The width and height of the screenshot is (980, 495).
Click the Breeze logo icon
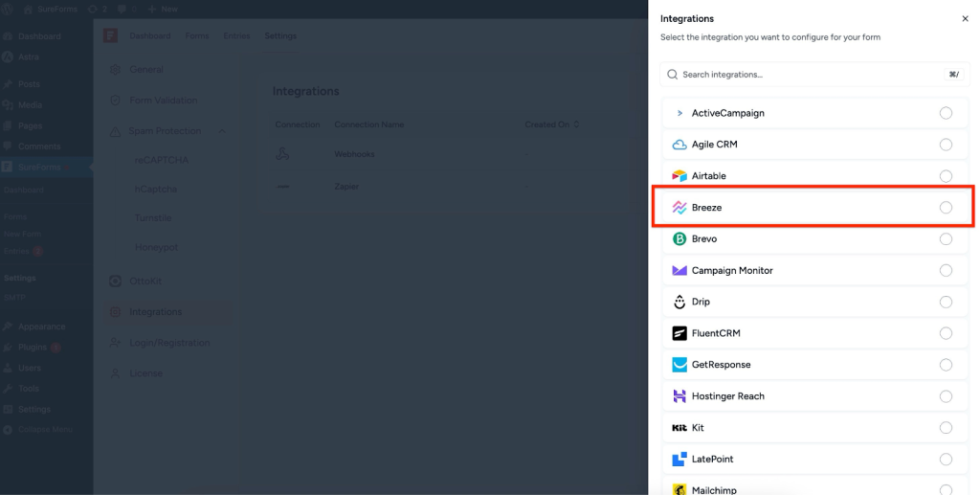point(679,208)
